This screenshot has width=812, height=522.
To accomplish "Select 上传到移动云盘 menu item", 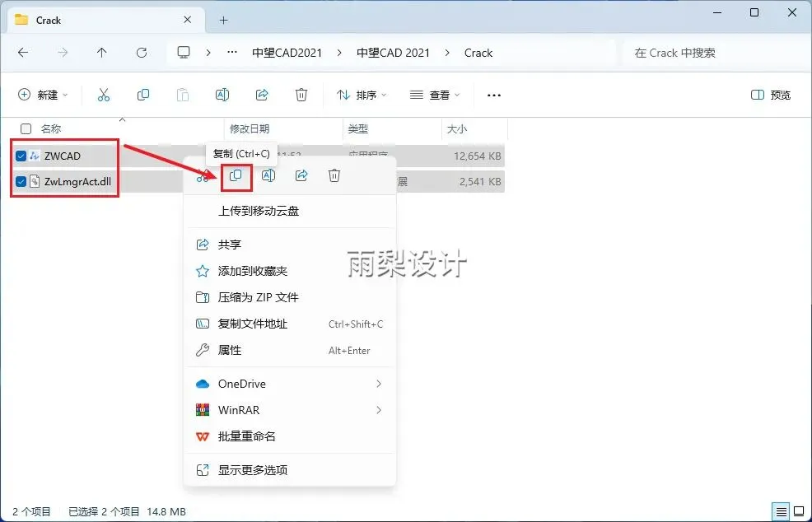I will point(290,212).
